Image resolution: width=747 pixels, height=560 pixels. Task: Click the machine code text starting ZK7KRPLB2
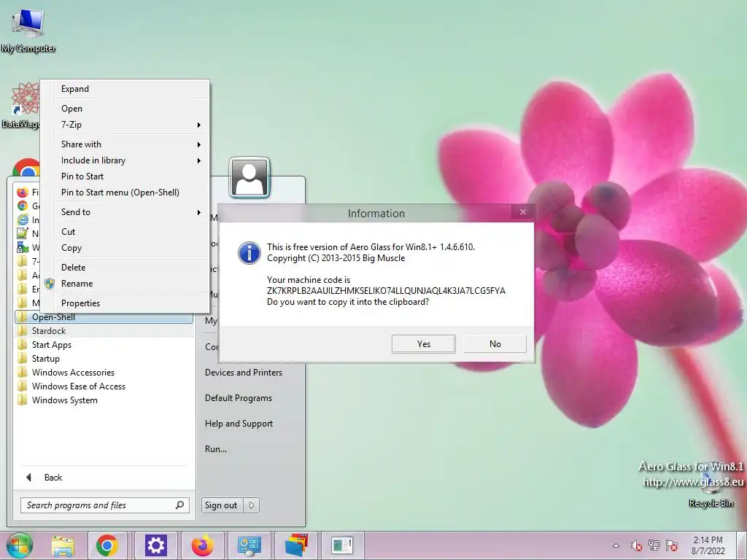pyautogui.click(x=386, y=291)
